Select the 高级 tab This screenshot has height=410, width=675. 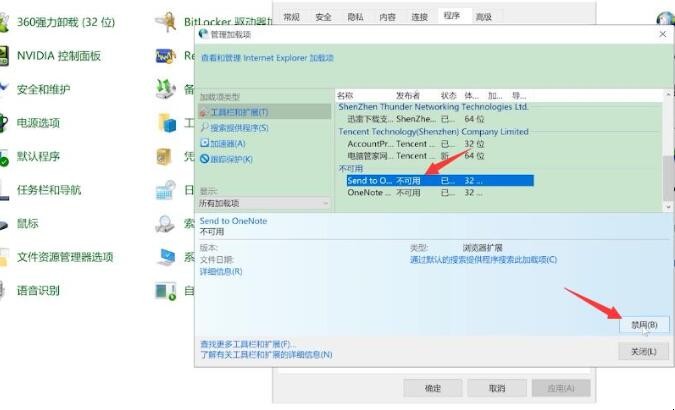[484, 17]
